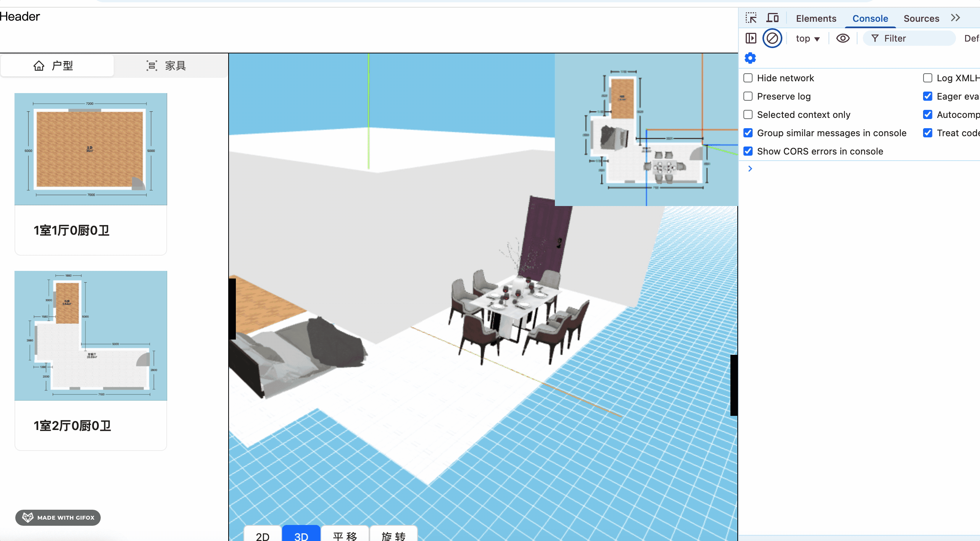
Task: Show the console sidebar panel icon
Action: pyautogui.click(x=751, y=38)
